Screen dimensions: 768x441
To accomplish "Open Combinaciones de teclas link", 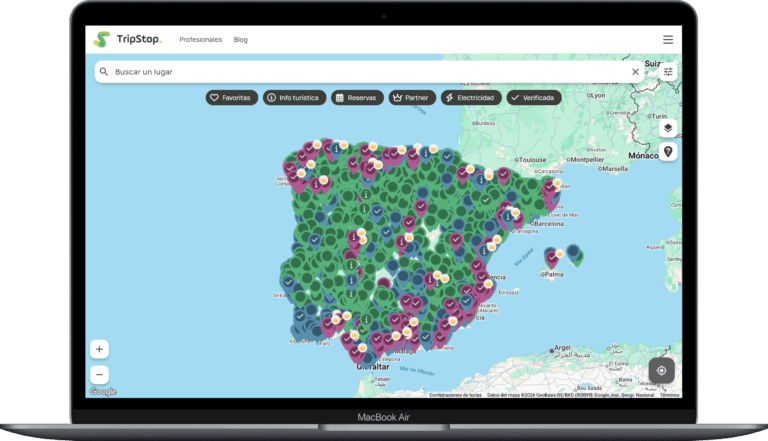I will pos(455,395).
